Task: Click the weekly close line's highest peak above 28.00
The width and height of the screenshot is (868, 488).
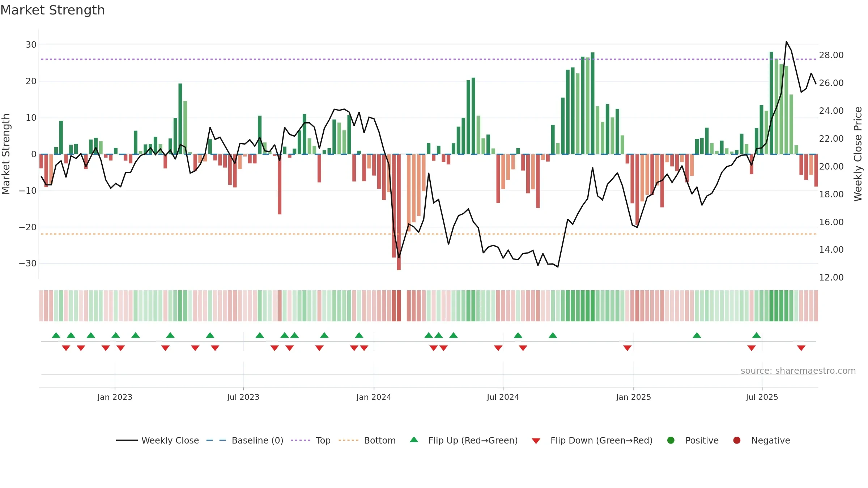Action: point(786,42)
